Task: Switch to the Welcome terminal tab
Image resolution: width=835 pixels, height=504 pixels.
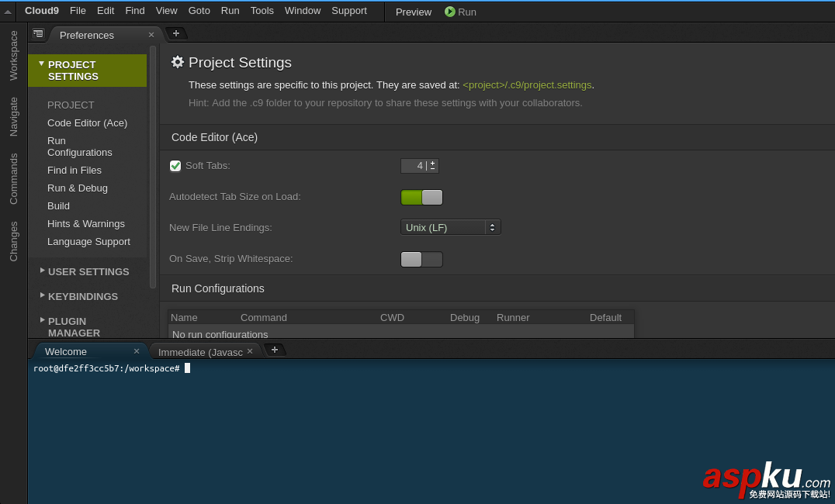Action: click(x=66, y=351)
